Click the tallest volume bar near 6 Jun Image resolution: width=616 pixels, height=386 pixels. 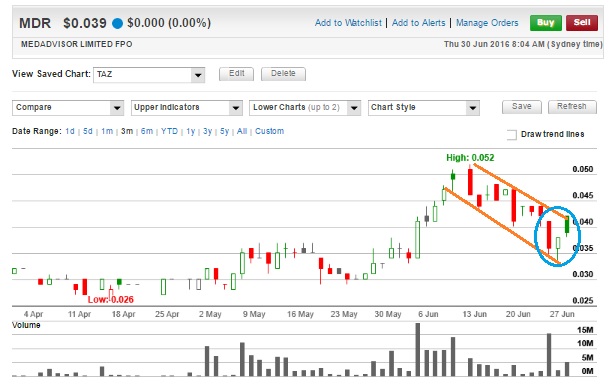tap(418, 349)
